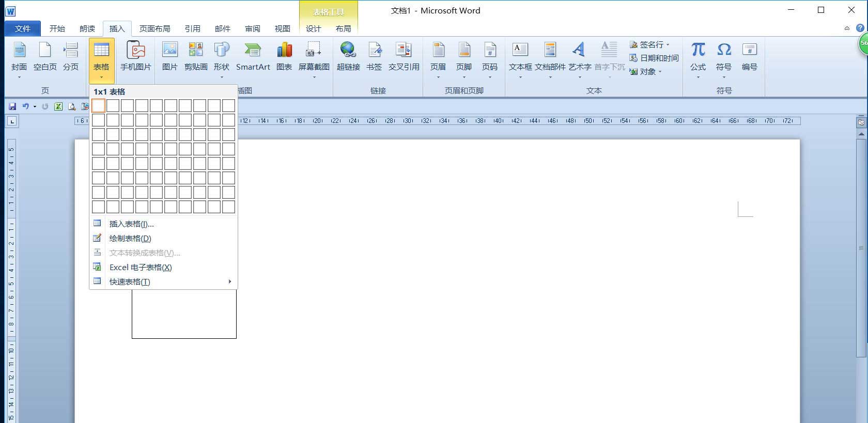Insert a bookmark with 书签
The width and height of the screenshot is (868, 423).
pos(374,57)
